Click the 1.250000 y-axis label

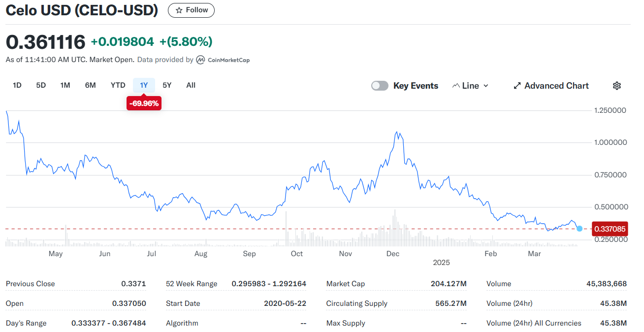pos(610,110)
